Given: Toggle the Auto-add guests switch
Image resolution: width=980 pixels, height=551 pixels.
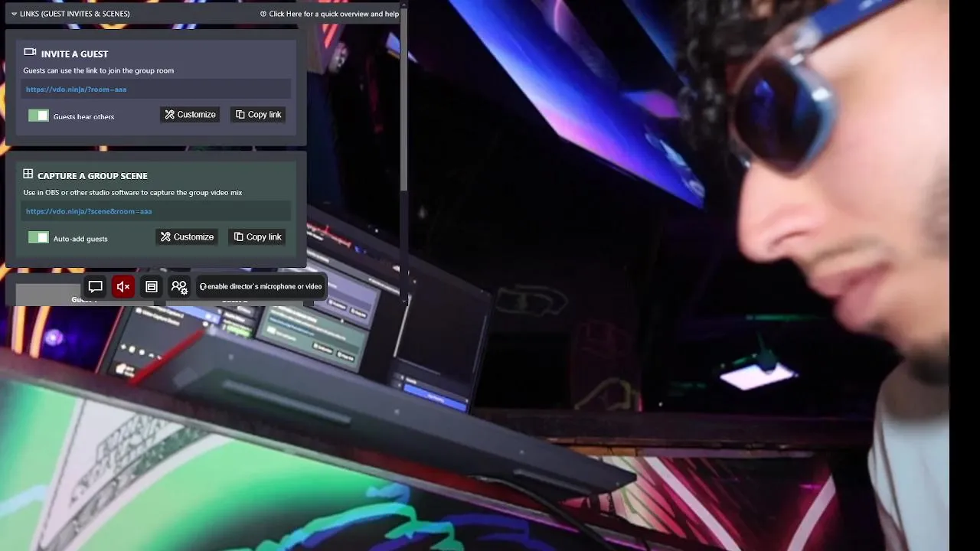Looking at the screenshot, I should (x=38, y=238).
